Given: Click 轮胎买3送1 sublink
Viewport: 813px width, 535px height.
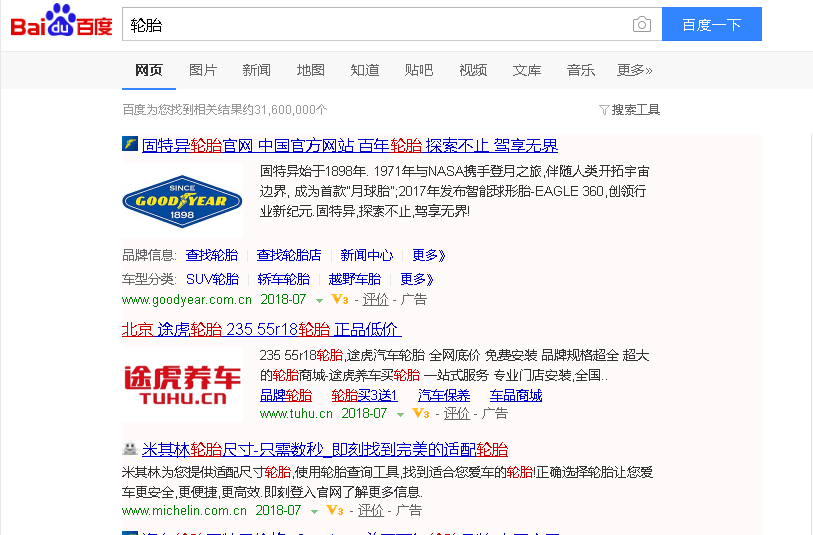Looking at the screenshot, I should (x=365, y=396).
